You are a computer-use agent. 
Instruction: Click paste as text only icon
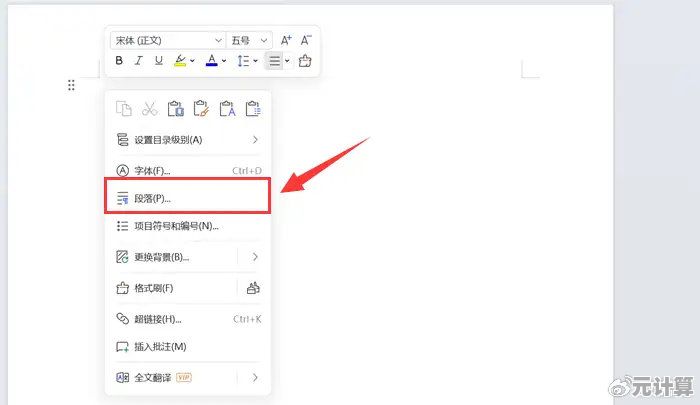pyautogui.click(x=227, y=109)
